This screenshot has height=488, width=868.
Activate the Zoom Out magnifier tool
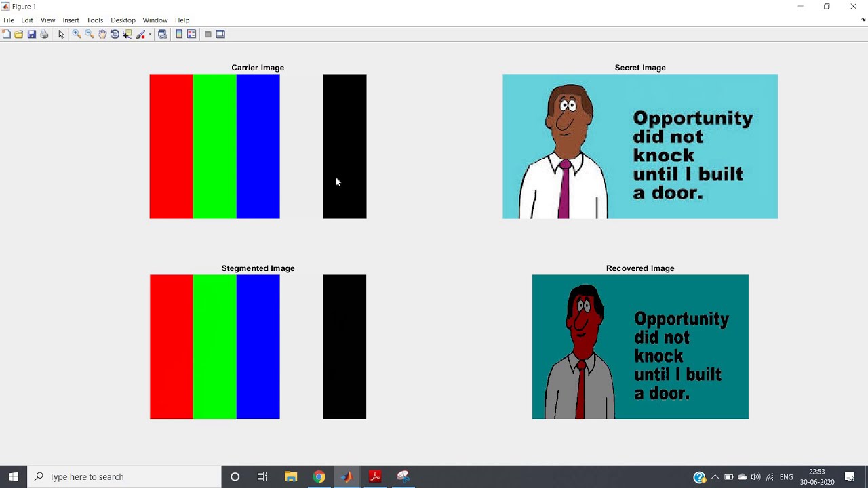click(90, 34)
